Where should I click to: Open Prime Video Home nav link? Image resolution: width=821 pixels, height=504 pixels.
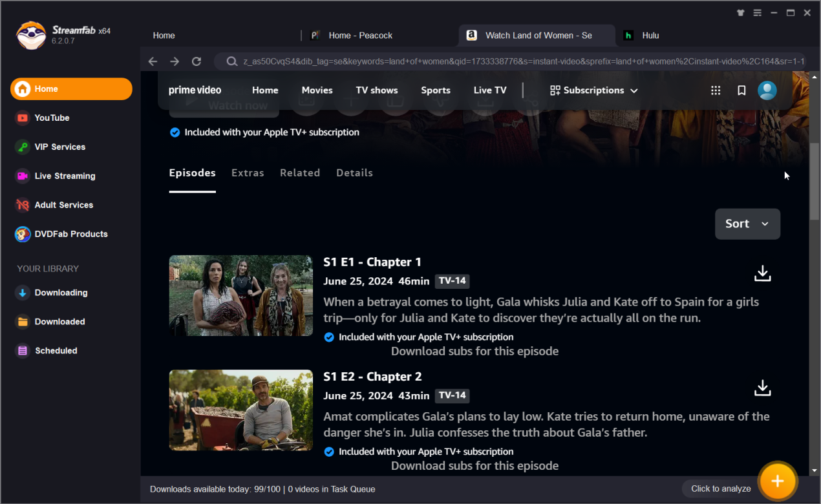tap(265, 90)
